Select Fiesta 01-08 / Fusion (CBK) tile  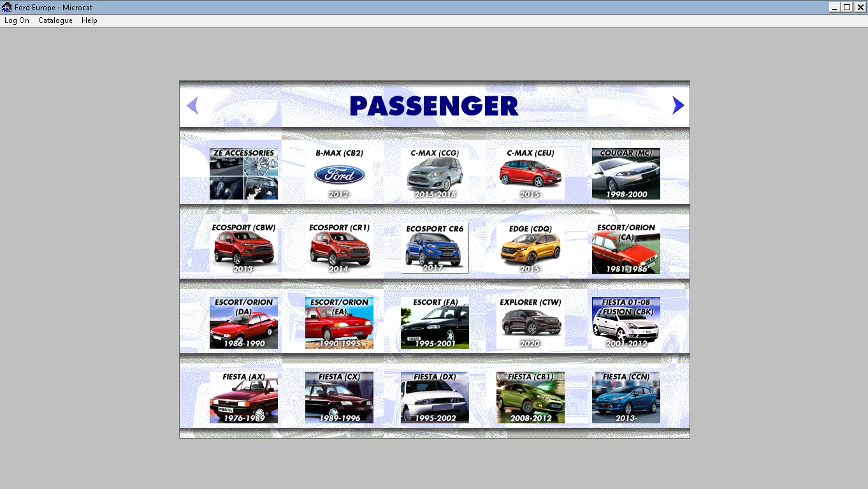[626, 323]
